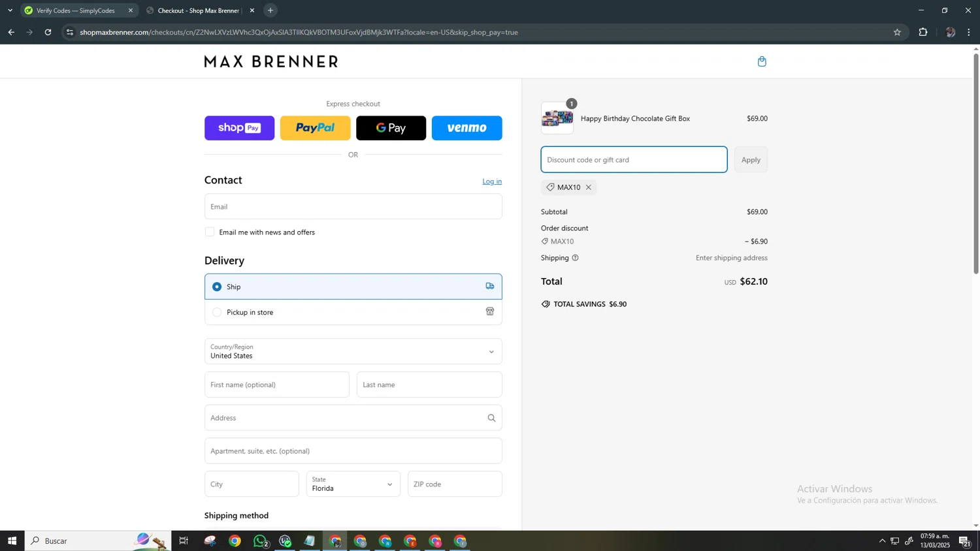980x551 pixels.
Task: Click the Log in link
Action: [x=492, y=181]
